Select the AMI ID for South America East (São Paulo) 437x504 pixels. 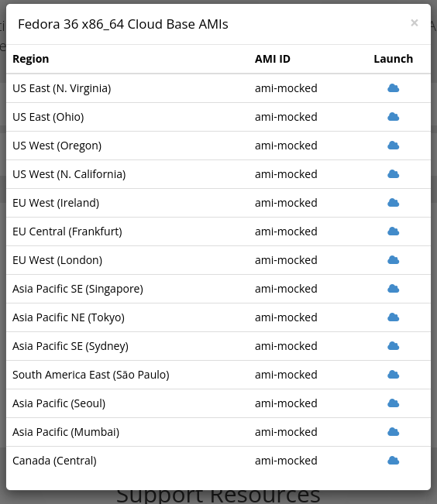[286, 375]
